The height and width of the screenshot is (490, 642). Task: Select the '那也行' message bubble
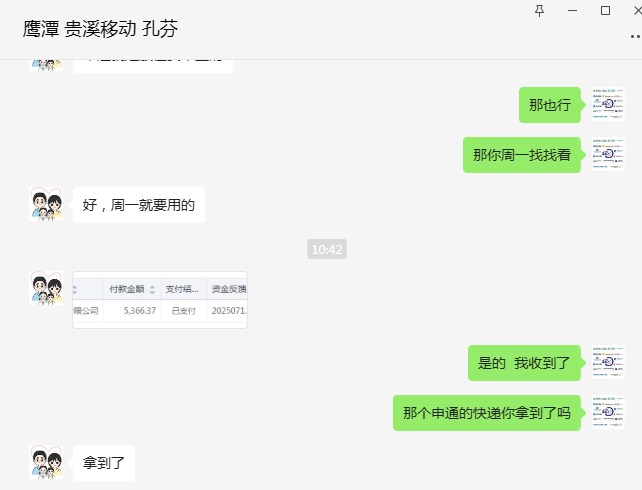click(550, 105)
